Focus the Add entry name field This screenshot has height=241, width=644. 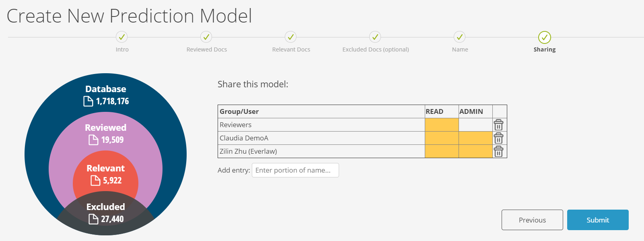(295, 170)
